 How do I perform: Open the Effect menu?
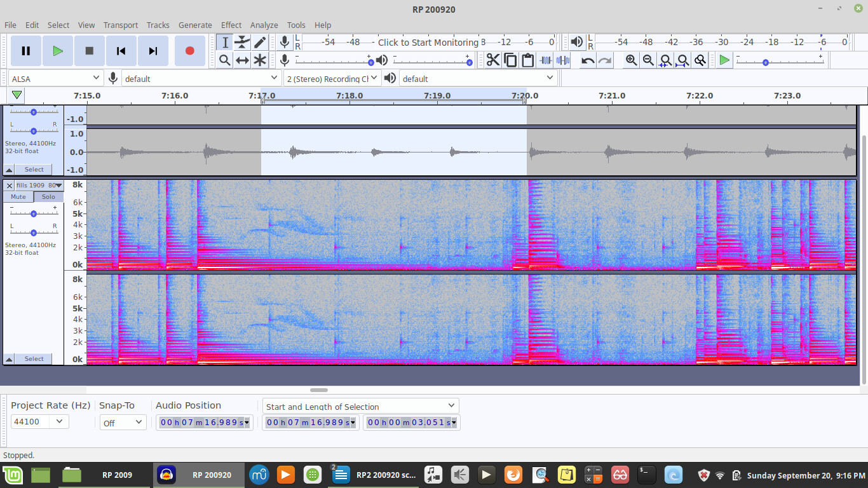[231, 25]
